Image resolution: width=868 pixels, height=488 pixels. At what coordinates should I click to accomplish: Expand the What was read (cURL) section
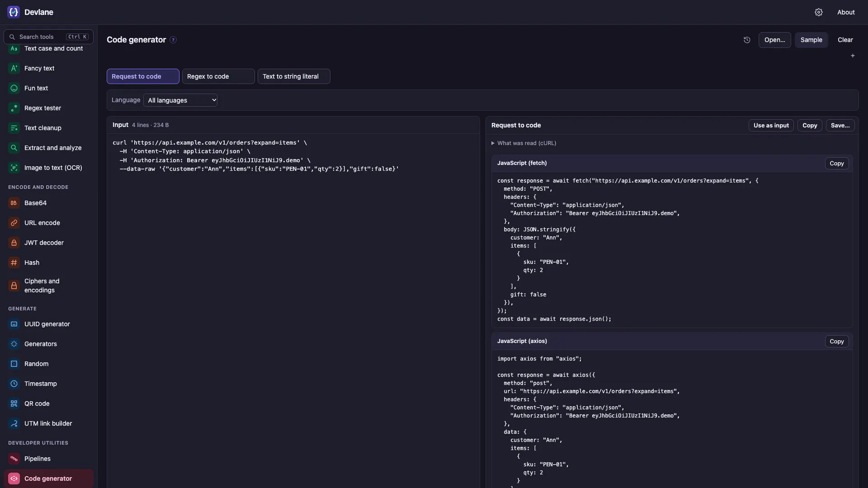(x=524, y=143)
